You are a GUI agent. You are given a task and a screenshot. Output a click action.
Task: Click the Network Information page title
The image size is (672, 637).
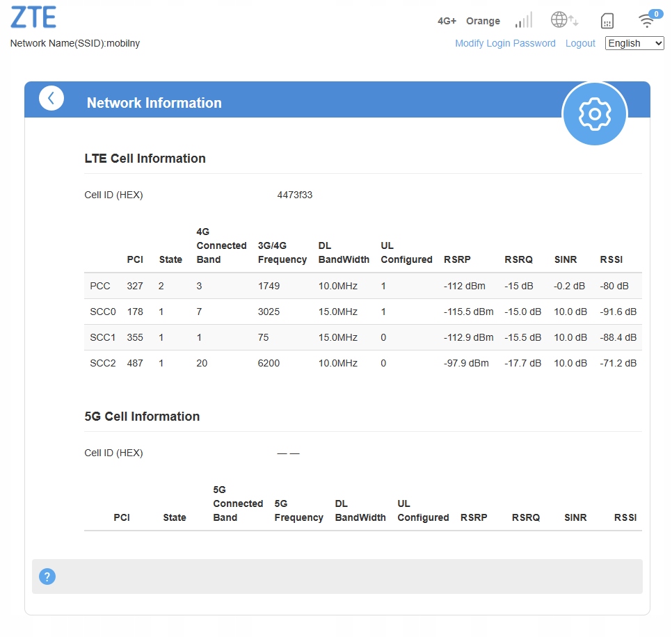coord(154,103)
